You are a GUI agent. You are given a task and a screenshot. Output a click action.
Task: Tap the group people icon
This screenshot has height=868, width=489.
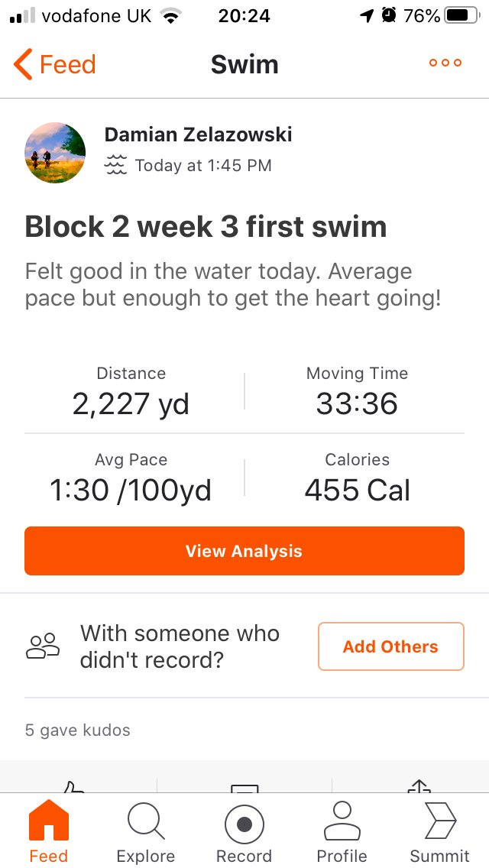[43, 646]
